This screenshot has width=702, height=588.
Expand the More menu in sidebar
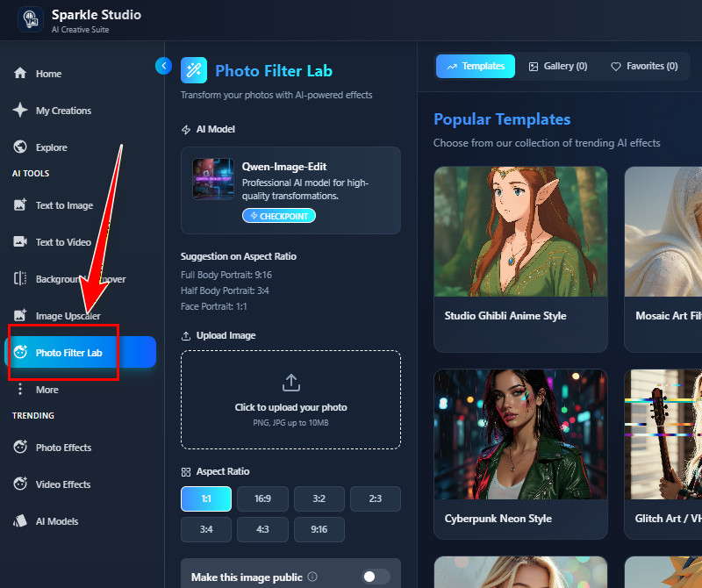pos(47,390)
